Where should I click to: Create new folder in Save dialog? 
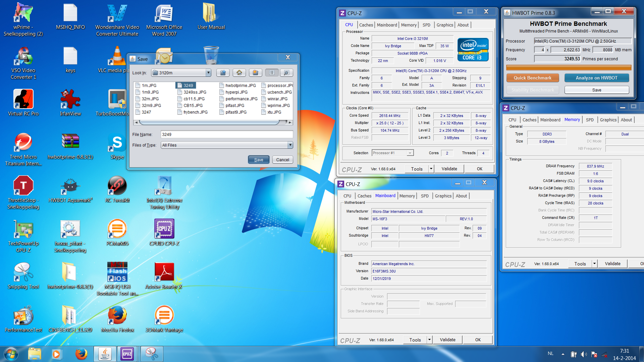coord(255,73)
